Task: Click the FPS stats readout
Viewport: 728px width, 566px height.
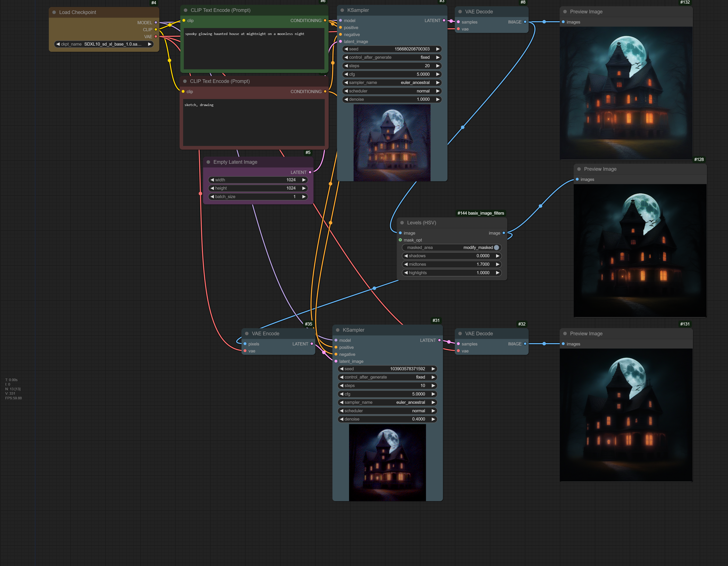Action: click(13, 398)
